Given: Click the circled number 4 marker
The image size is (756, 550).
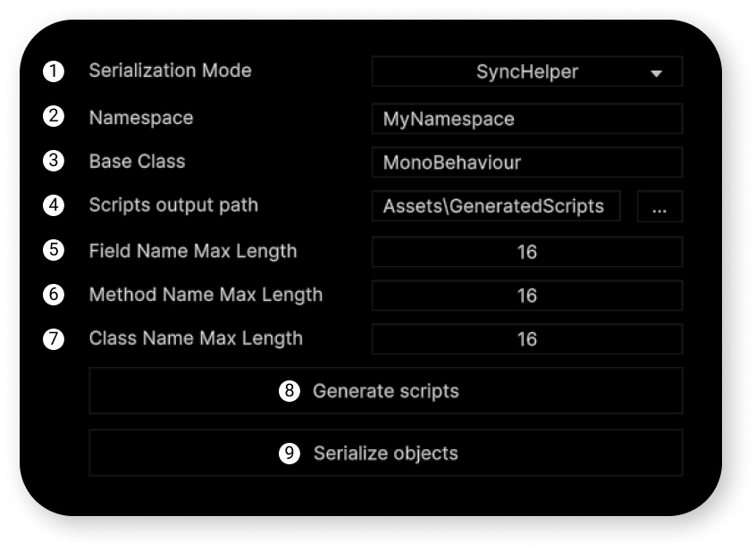Looking at the screenshot, I should (x=54, y=205).
